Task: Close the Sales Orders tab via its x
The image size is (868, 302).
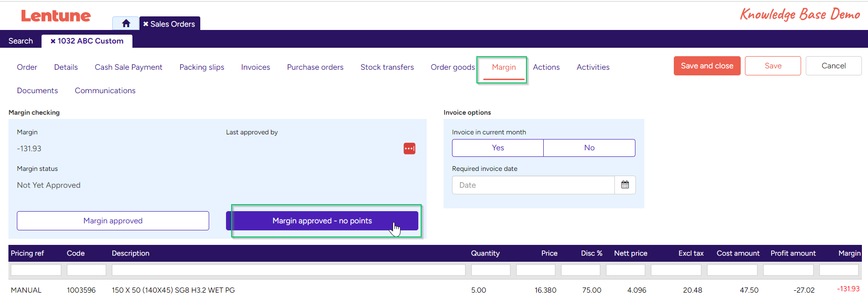Action: click(x=146, y=24)
